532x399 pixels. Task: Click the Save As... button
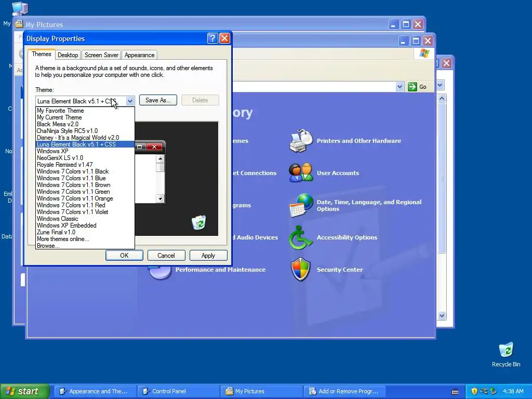pyautogui.click(x=158, y=100)
